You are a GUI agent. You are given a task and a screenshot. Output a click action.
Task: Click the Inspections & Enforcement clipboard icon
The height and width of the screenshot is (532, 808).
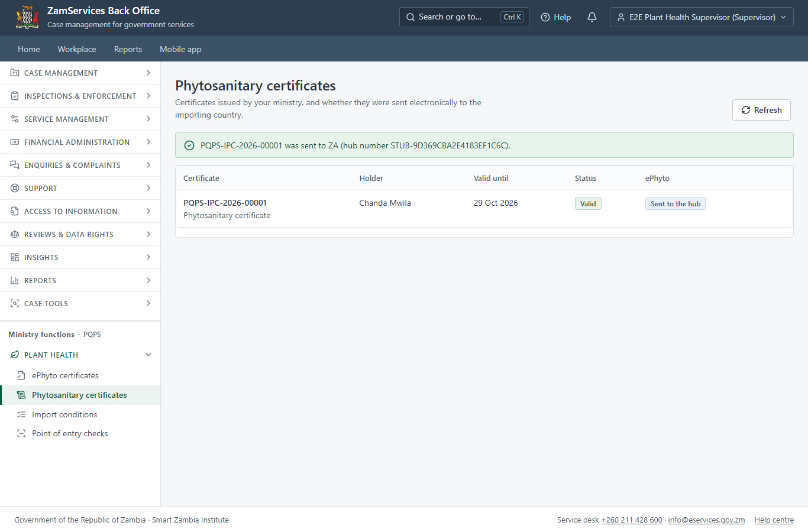pyautogui.click(x=15, y=96)
